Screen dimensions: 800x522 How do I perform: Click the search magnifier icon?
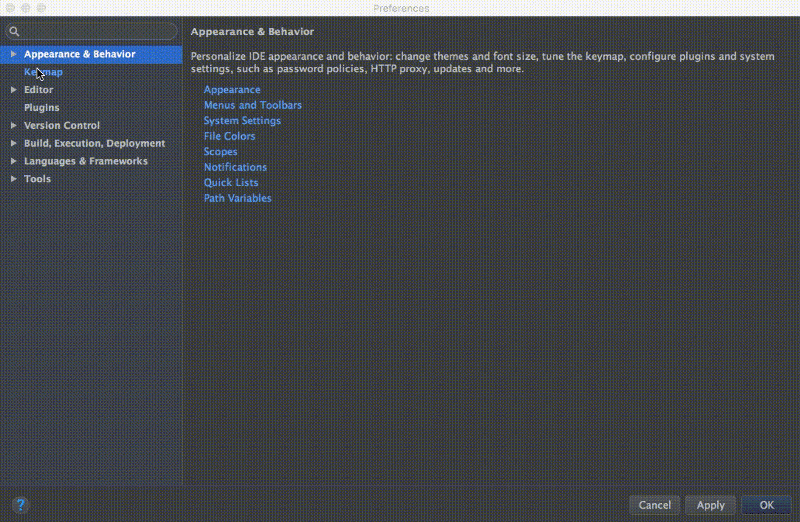tap(14, 32)
